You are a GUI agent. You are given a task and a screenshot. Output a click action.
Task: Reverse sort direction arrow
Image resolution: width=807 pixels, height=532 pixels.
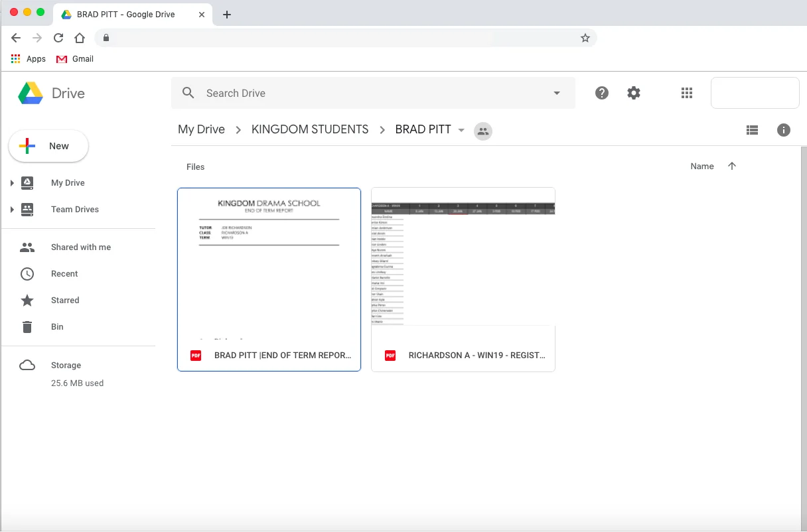732,166
